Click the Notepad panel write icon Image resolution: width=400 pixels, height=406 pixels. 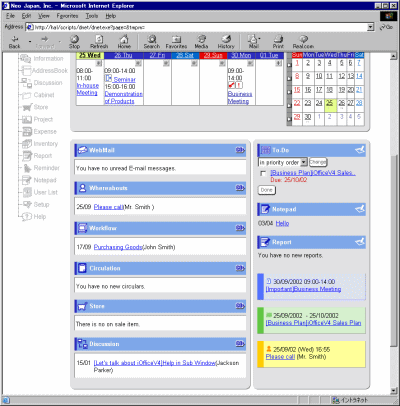point(360,209)
